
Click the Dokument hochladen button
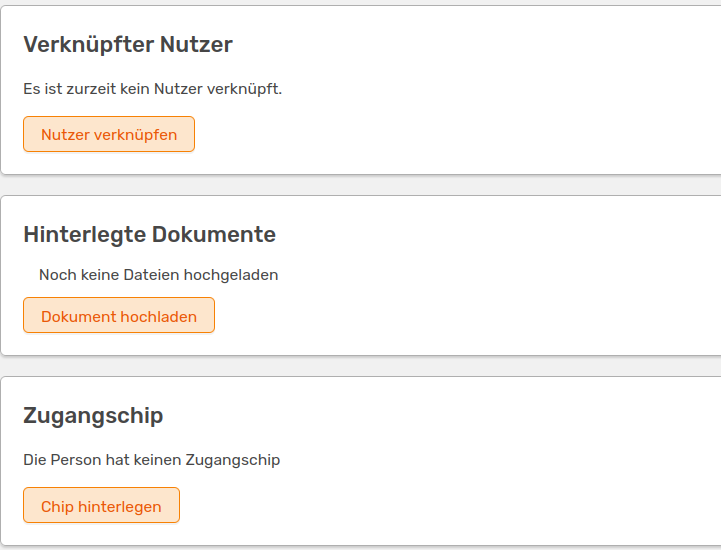point(119,316)
